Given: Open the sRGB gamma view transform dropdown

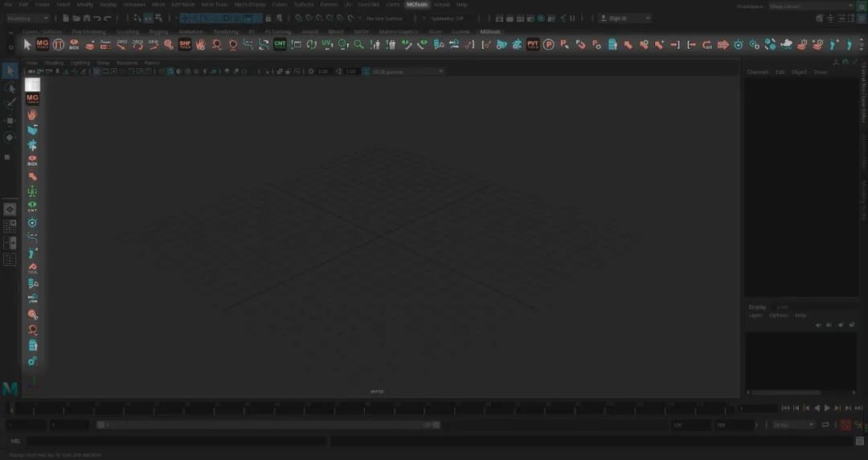Looking at the screenshot, I should point(408,72).
